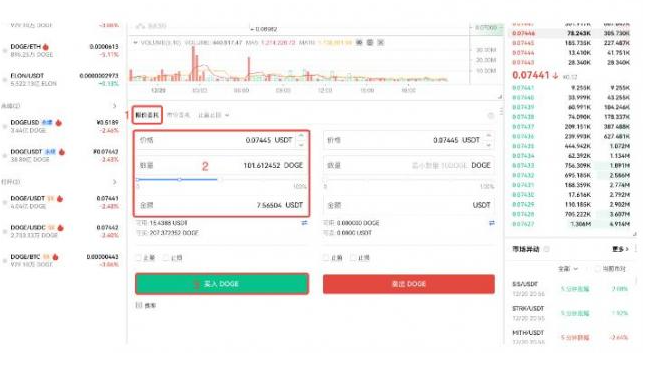Click the sell quantity DOGE field

[409, 165]
